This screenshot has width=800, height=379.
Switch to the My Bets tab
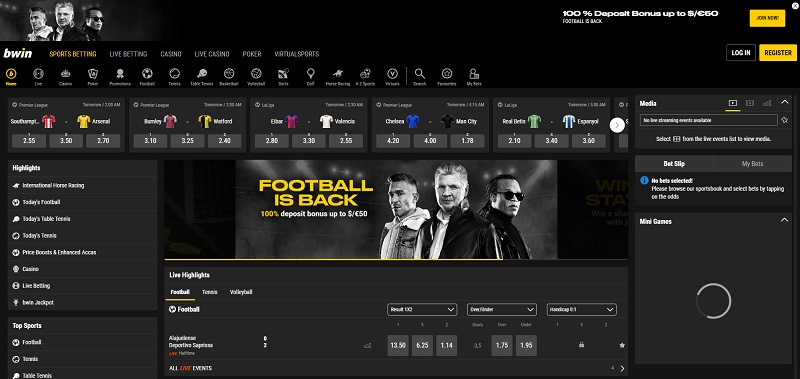point(753,164)
